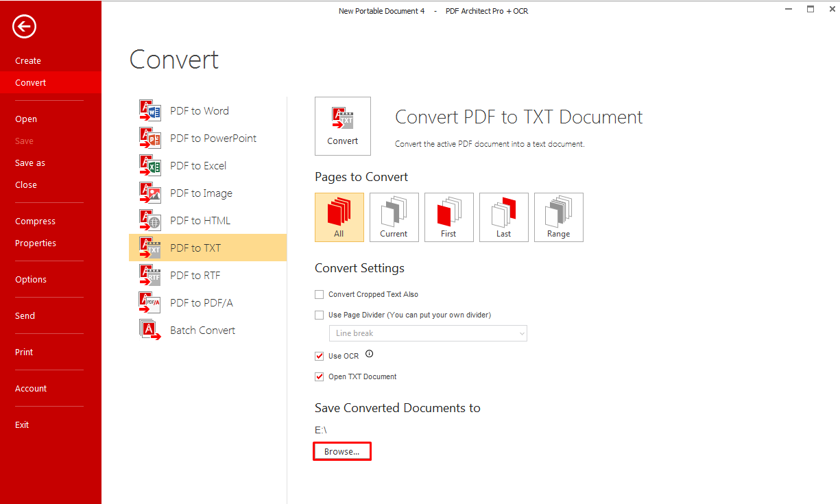This screenshot has width=840, height=504.
Task: Choose Current page to convert
Action: (x=394, y=217)
